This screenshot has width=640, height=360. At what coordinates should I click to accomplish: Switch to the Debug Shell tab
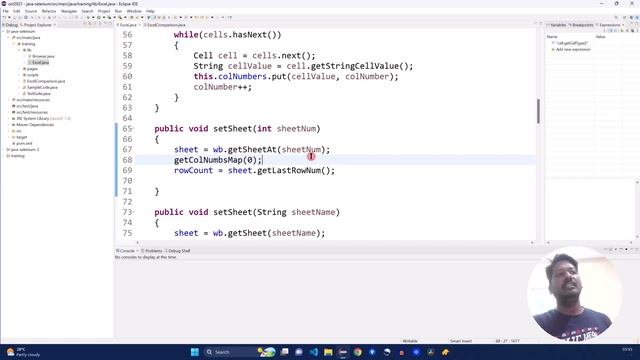click(x=178, y=251)
